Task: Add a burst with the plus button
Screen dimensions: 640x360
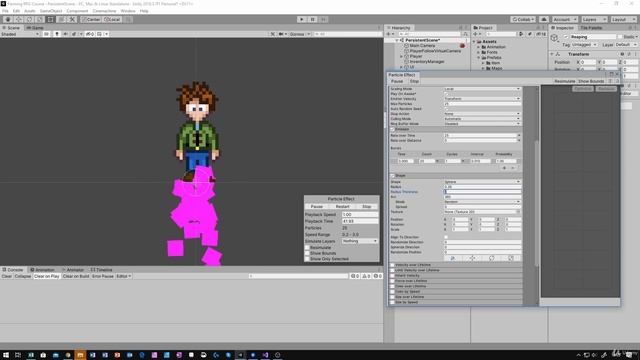Action: click(x=504, y=168)
